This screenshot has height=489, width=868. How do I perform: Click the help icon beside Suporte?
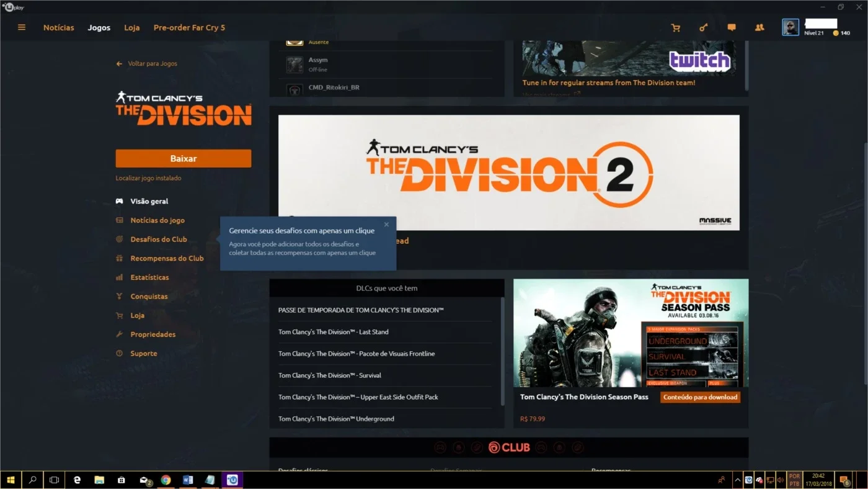(119, 354)
